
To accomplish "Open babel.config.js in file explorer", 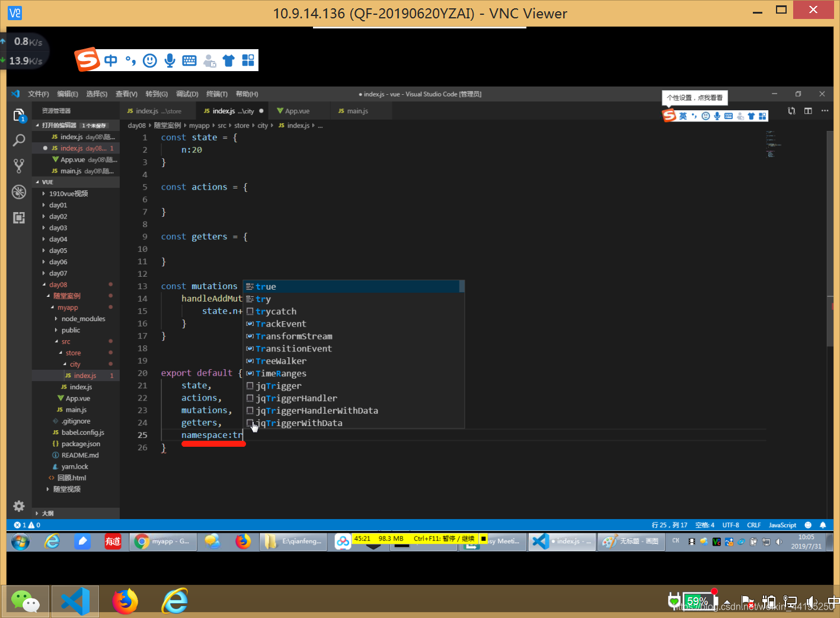I will pyautogui.click(x=76, y=433).
